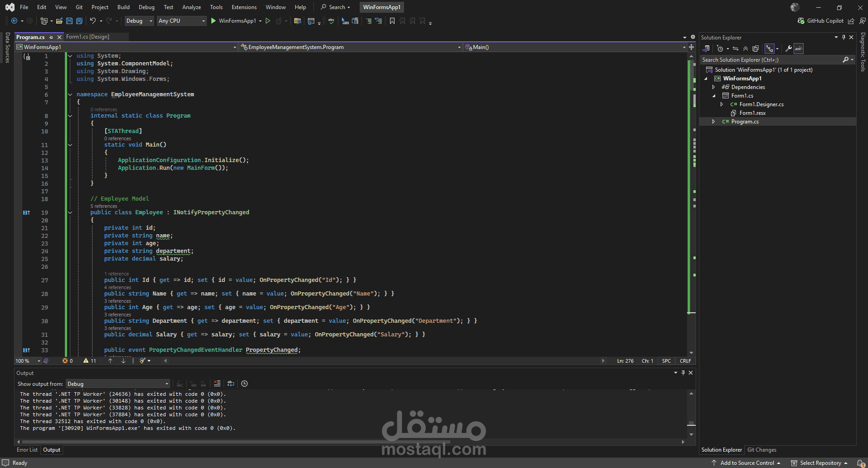The image size is (868, 468).
Task: Click the Search Solution Explorer field
Action: 771,60
